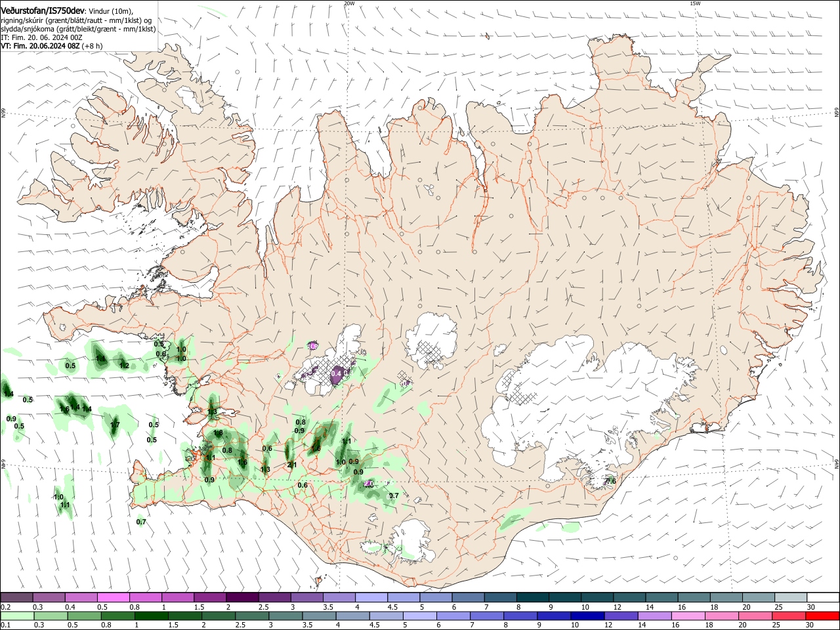The height and width of the screenshot is (630, 840).
Task: Click the '20W' longitude label
Action: tap(349, 3)
